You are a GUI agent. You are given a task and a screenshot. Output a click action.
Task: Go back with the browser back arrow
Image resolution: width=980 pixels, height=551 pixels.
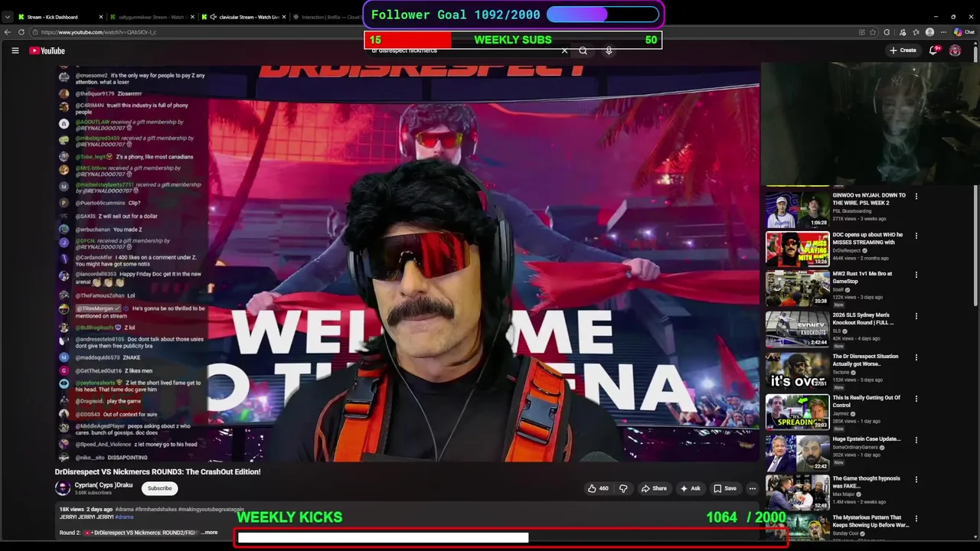pos(8,32)
